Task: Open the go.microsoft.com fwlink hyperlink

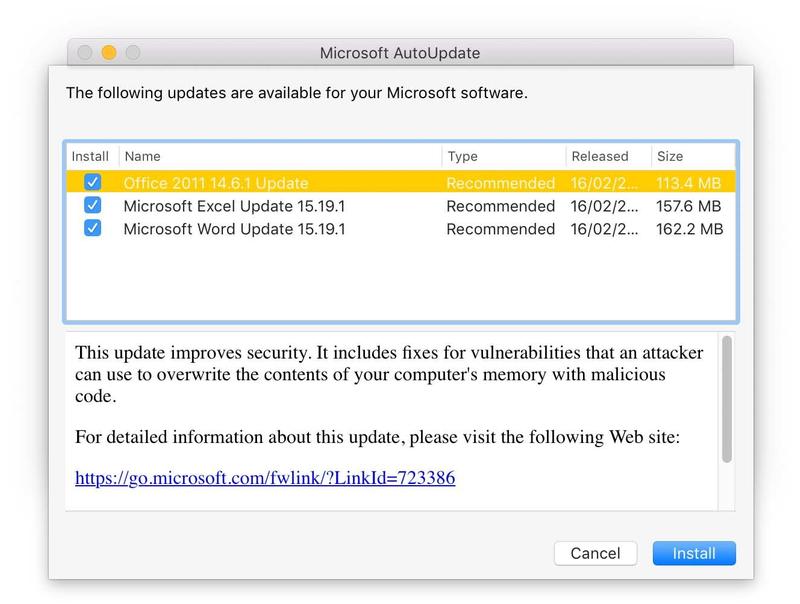Action: pos(265,478)
